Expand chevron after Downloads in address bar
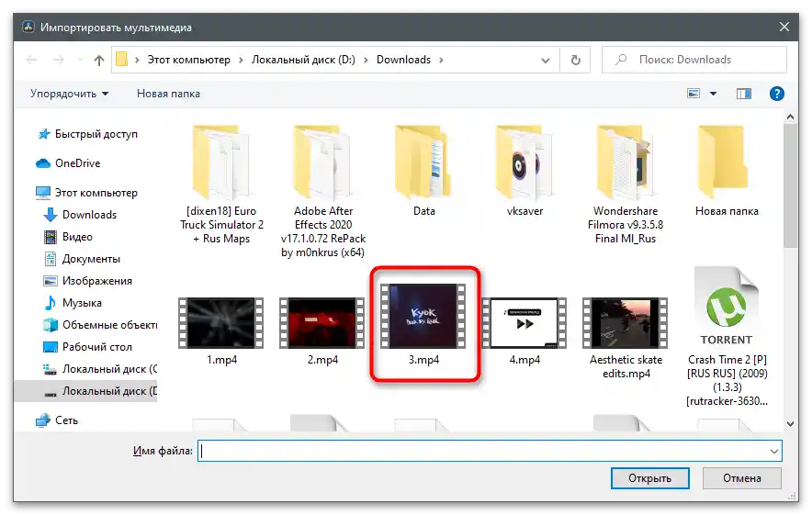This screenshot has width=812, height=515. coord(441,60)
